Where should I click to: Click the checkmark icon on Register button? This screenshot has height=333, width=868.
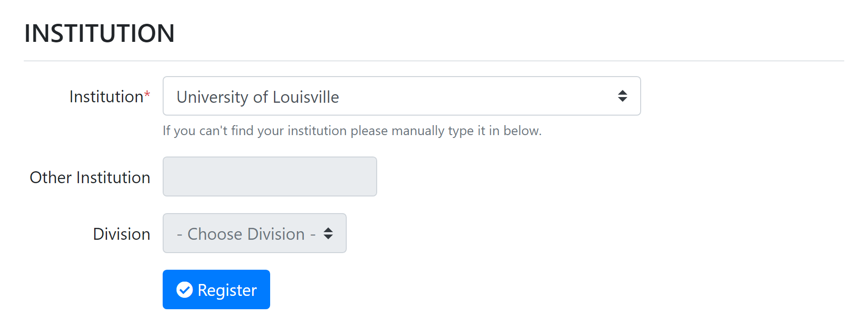(x=185, y=290)
